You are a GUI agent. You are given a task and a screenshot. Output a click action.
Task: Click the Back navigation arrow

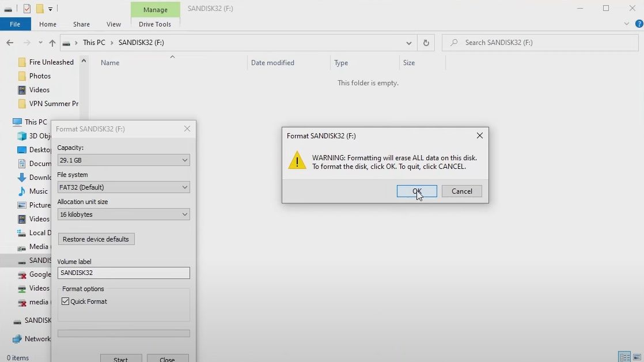(x=9, y=42)
